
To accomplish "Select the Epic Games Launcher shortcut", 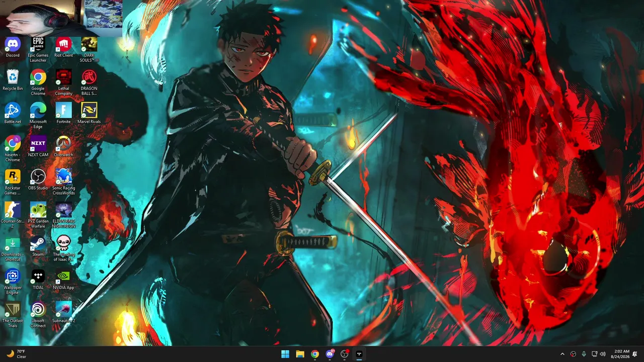I will tap(38, 50).
